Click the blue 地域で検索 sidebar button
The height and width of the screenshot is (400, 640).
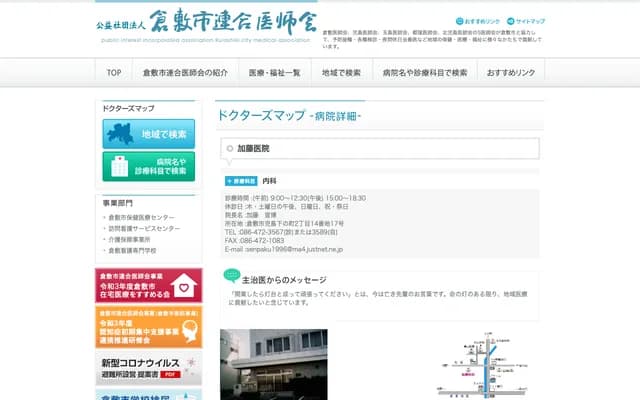tap(149, 134)
